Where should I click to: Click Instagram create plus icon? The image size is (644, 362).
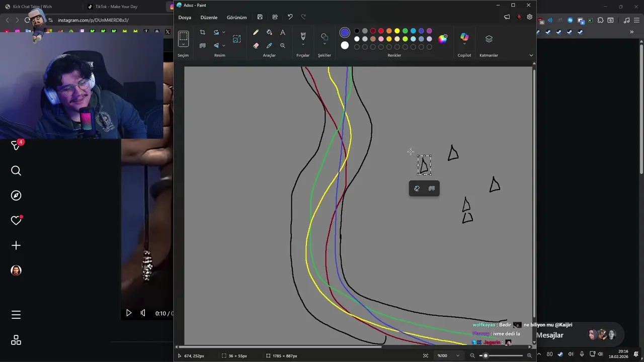pyautogui.click(x=16, y=245)
